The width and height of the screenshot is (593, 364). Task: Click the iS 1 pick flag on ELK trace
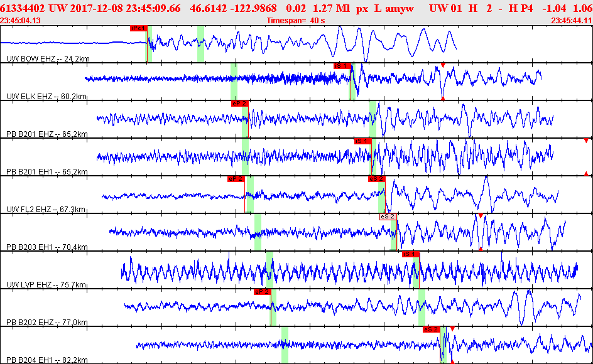point(342,66)
